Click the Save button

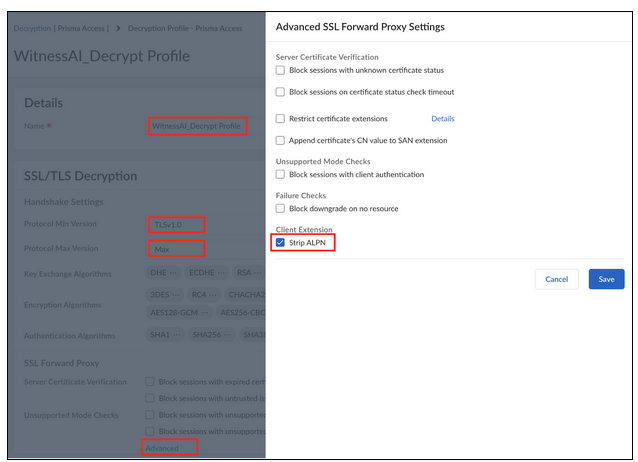606,279
